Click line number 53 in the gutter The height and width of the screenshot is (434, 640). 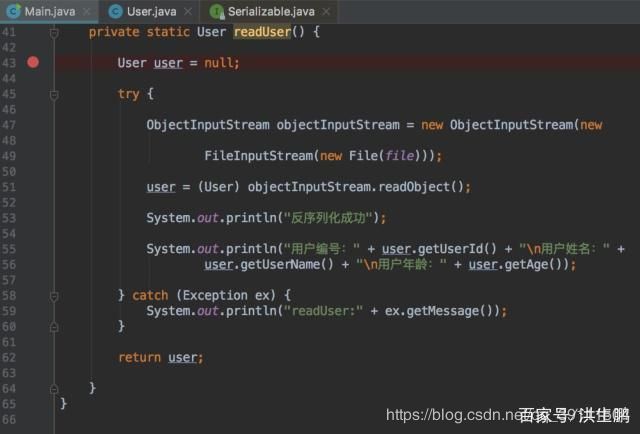click(x=9, y=218)
